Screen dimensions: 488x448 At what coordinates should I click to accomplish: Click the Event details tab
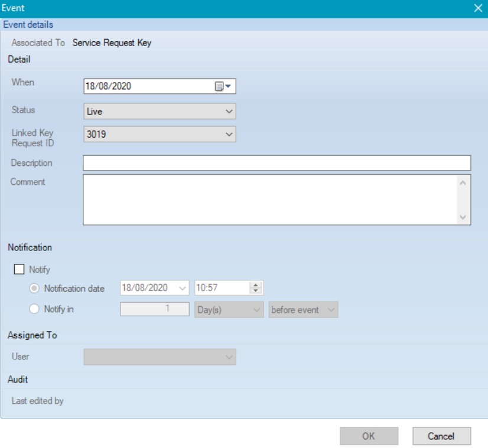point(28,25)
